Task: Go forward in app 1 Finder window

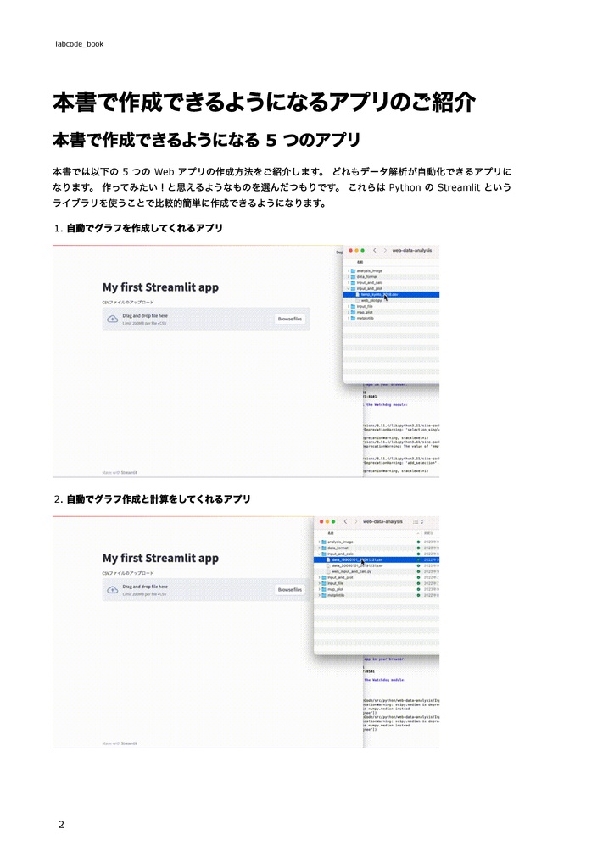Action: point(385,251)
